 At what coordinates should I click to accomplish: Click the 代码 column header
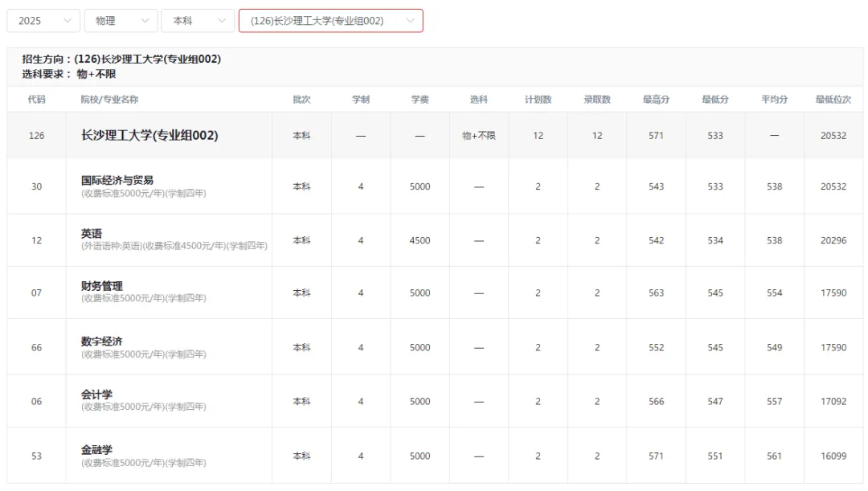tap(36, 99)
